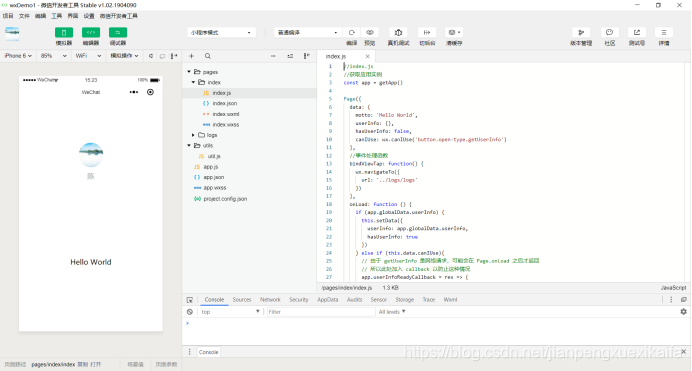692x371 pixels.
Task: Toggle the 模拟器 simulator panel button
Action: (64, 33)
